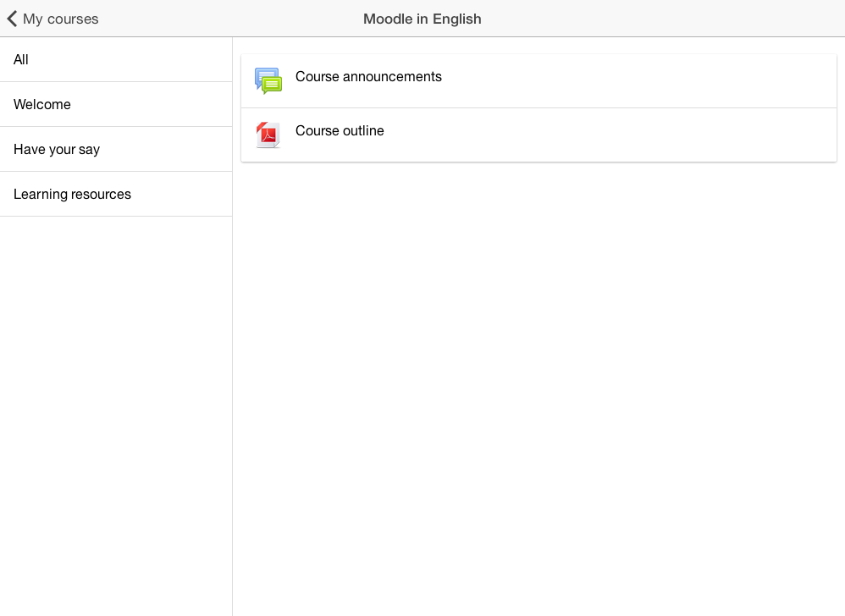Click the back chevron arrow icon
The width and height of the screenshot is (845, 616).
point(12,19)
